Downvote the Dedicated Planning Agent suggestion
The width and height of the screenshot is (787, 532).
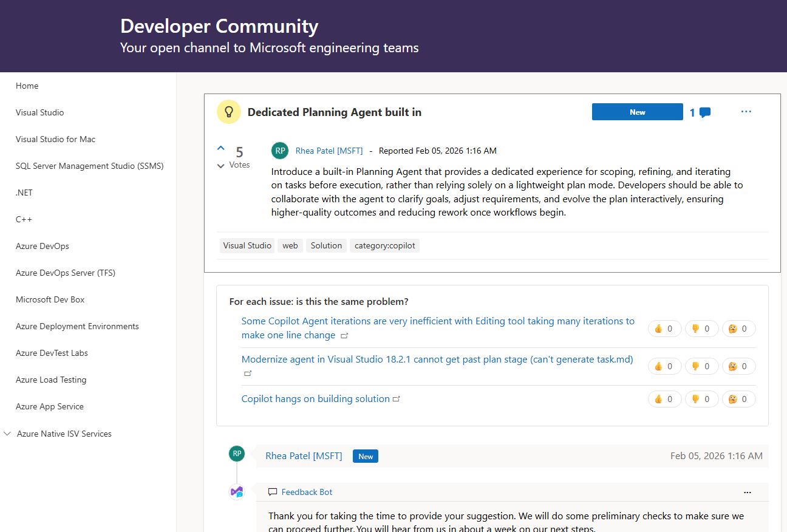point(221,166)
